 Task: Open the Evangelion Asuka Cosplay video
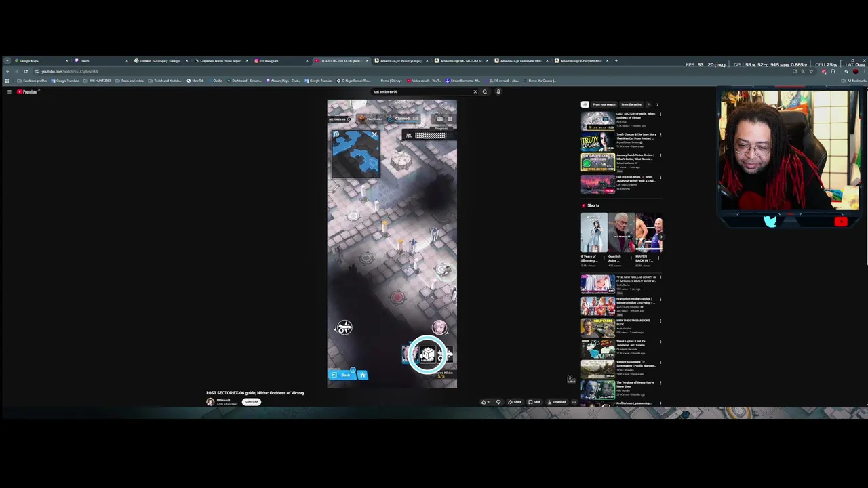pyautogui.click(x=597, y=306)
